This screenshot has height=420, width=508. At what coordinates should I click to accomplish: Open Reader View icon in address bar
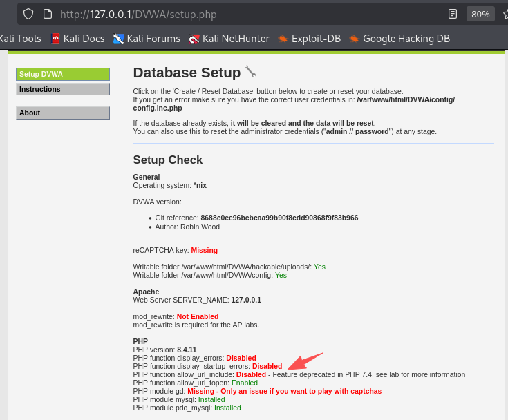[x=452, y=14]
